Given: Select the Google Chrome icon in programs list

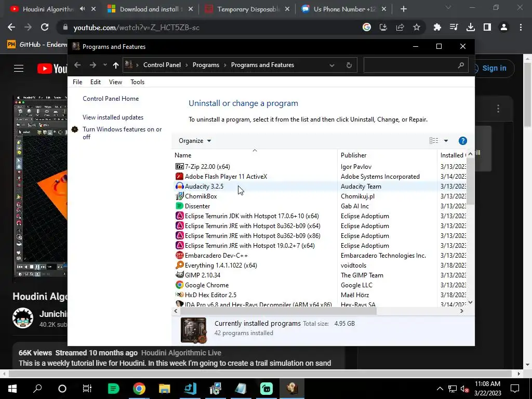Looking at the screenshot, I should click(x=179, y=285).
